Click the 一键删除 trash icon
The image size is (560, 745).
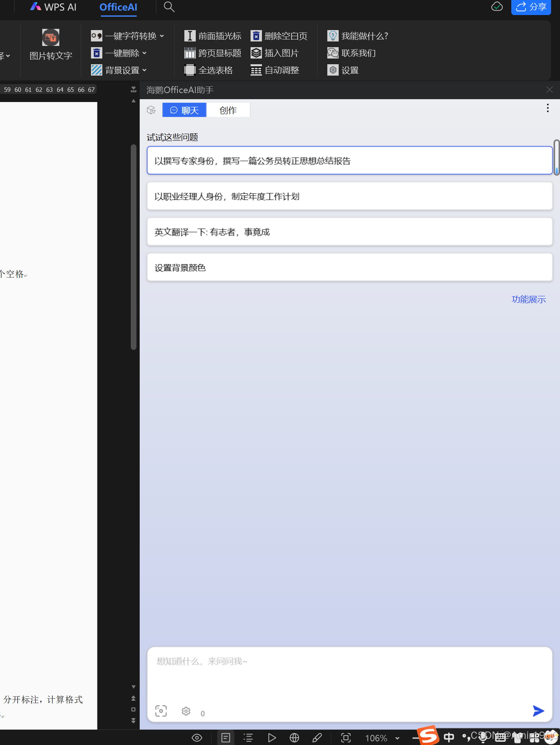click(x=97, y=53)
